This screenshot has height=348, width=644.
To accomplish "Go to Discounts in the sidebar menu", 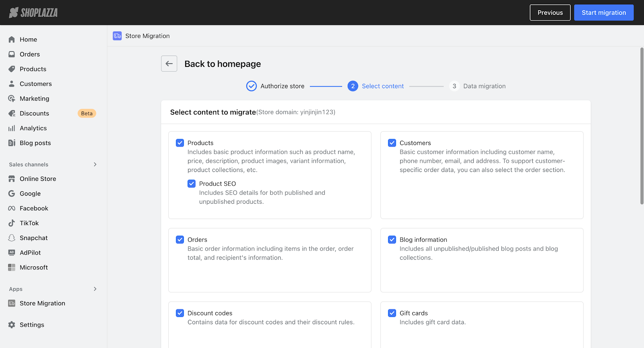I will tap(34, 114).
